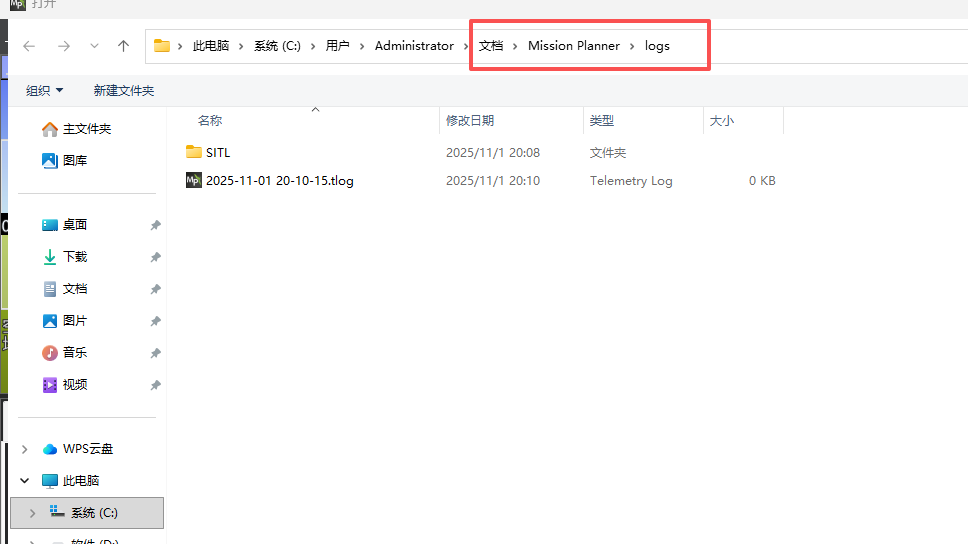
Task: Open 主文件夹 in sidebar
Action: [86, 129]
